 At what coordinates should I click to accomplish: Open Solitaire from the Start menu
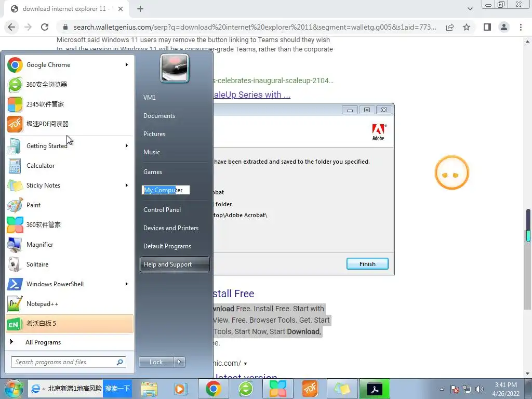click(x=70, y=264)
